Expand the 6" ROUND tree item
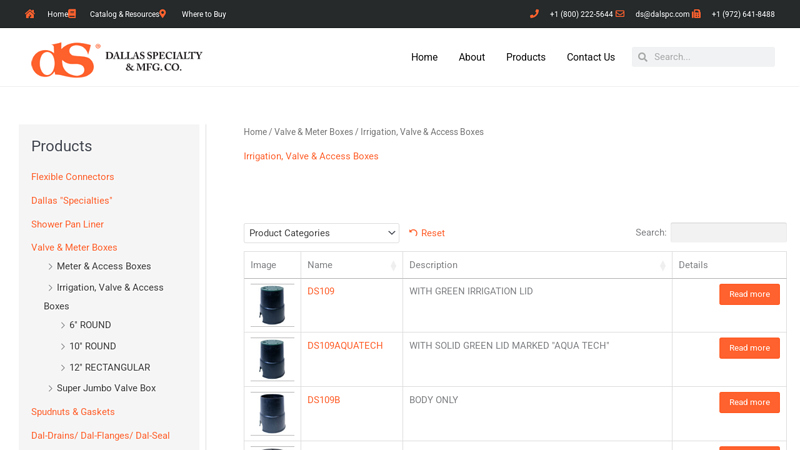The width and height of the screenshot is (800, 450). (63, 325)
